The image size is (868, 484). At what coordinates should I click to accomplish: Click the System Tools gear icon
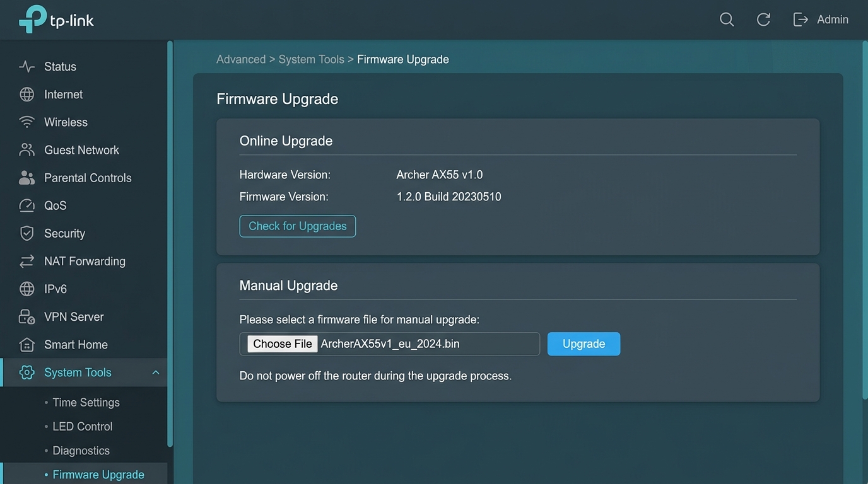pos(26,372)
